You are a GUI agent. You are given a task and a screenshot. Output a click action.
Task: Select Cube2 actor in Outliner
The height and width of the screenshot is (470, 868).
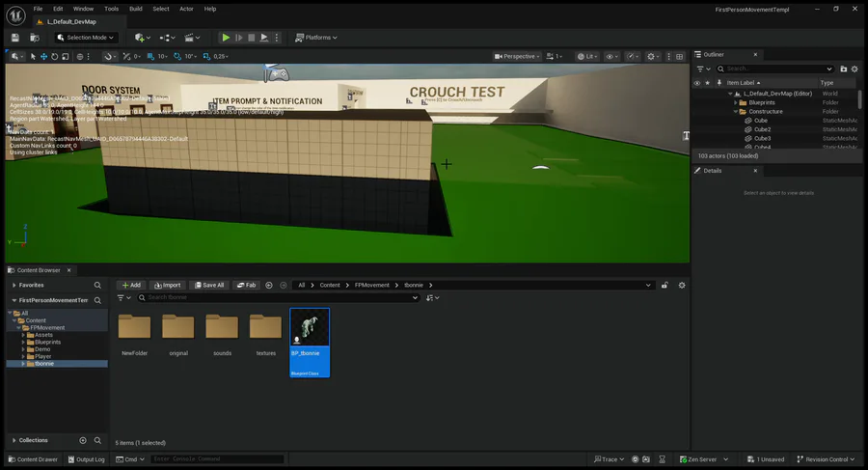[762, 129]
